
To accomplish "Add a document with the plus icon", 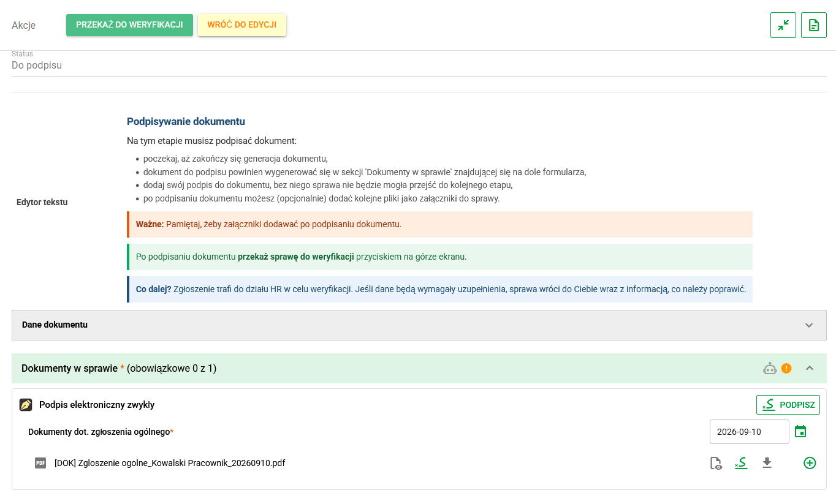I will tap(810, 463).
